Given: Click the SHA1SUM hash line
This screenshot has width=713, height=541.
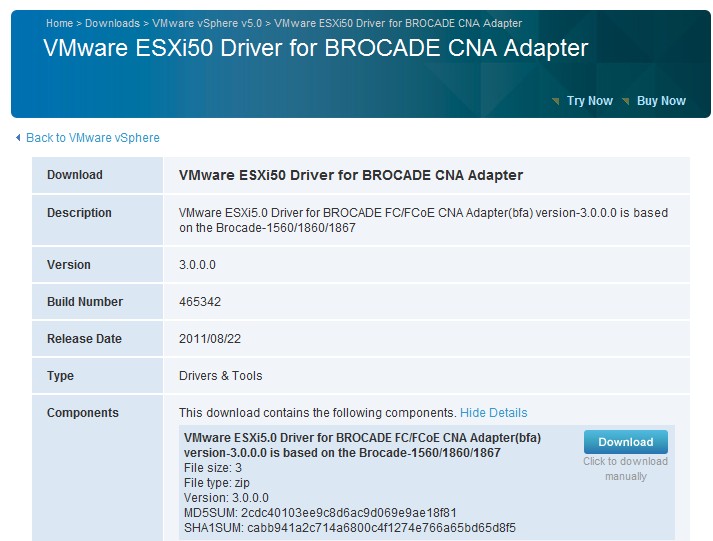Looking at the screenshot, I should 350,528.
